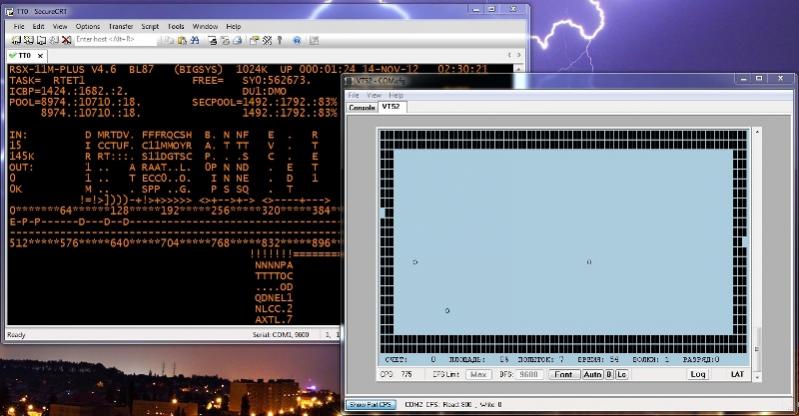Click the Disconnect red X toolbar icon
Viewport: 799px width, 416px height.
[65, 40]
